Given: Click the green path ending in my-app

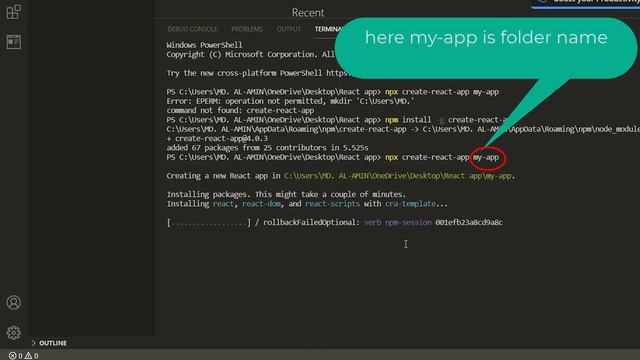Looking at the screenshot, I should [x=398, y=176].
